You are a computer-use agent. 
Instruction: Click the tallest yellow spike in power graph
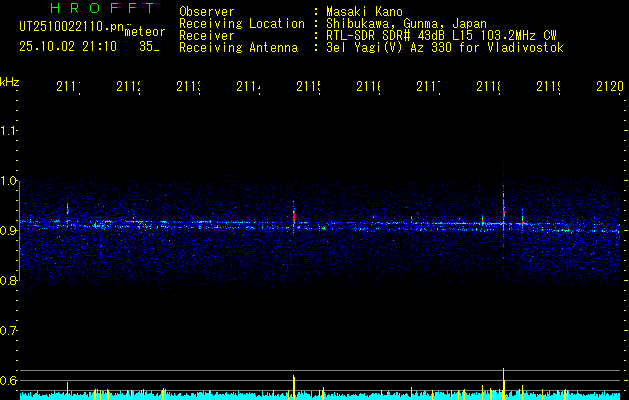click(x=503, y=384)
